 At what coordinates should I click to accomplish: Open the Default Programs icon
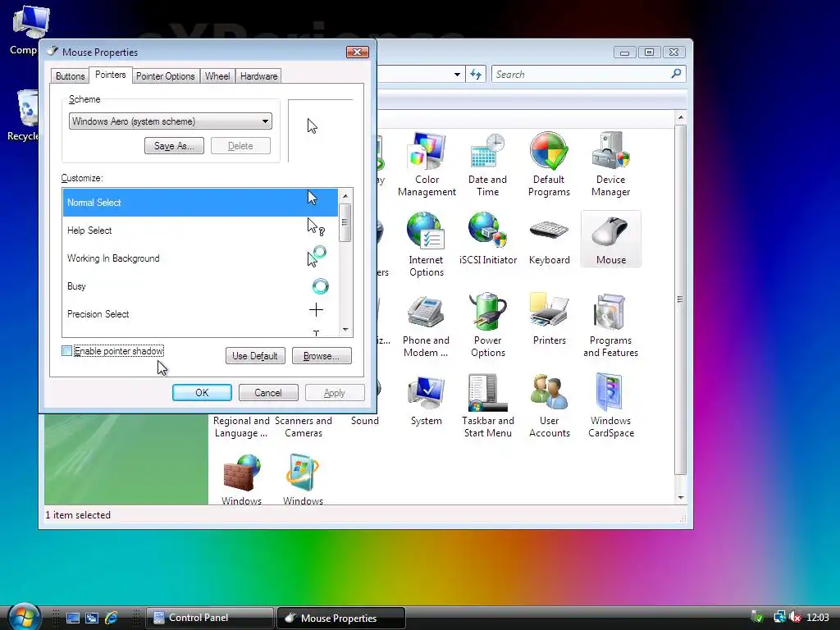(549, 164)
